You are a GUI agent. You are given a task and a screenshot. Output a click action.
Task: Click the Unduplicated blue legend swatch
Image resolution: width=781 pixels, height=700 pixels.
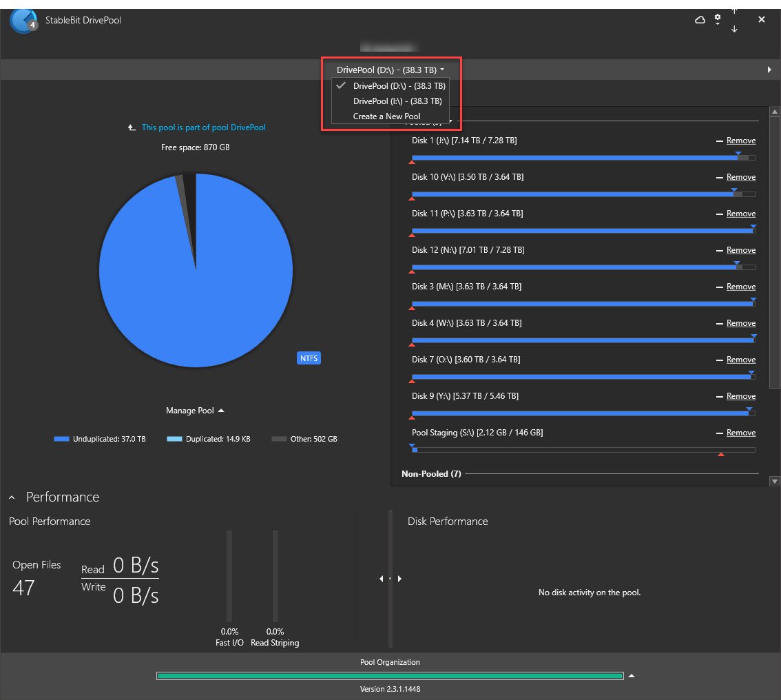[61, 439]
